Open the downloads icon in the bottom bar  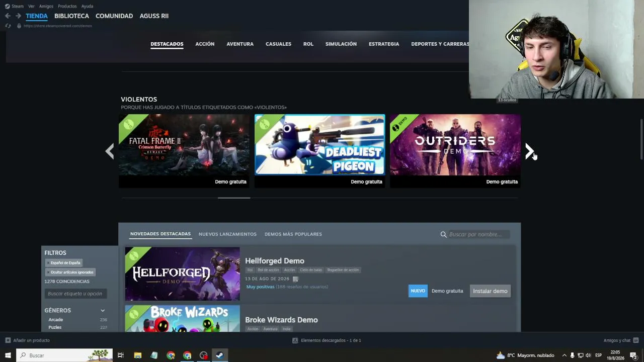295,340
